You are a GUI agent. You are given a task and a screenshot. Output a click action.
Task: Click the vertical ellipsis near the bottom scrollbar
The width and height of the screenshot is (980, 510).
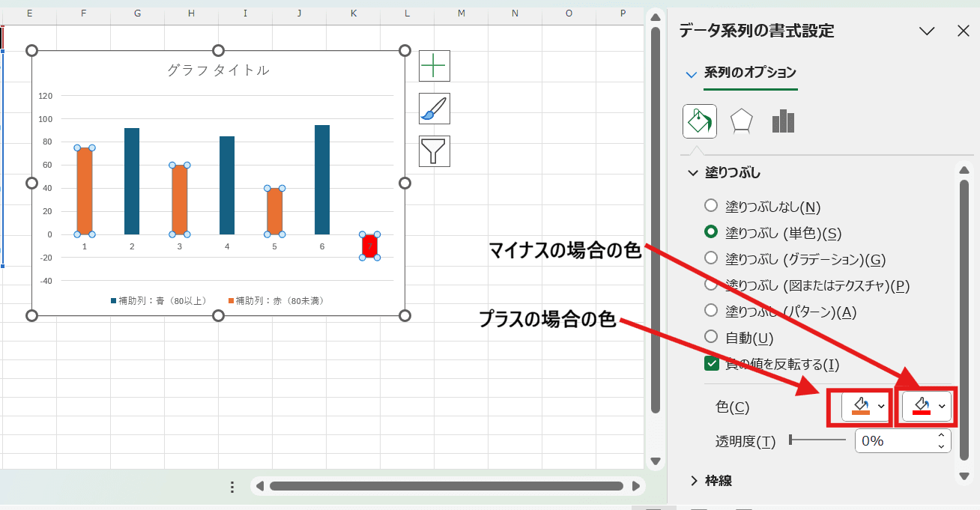pos(232,486)
